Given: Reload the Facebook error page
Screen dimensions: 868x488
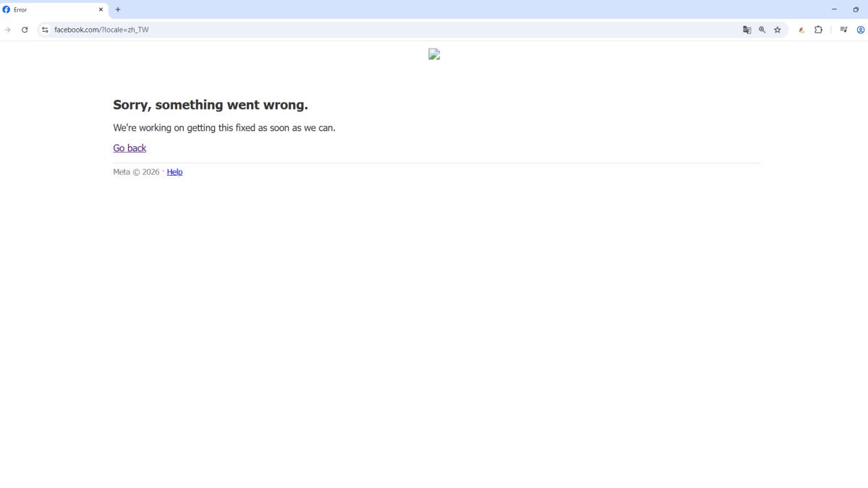Looking at the screenshot, I should pos(25,30).
